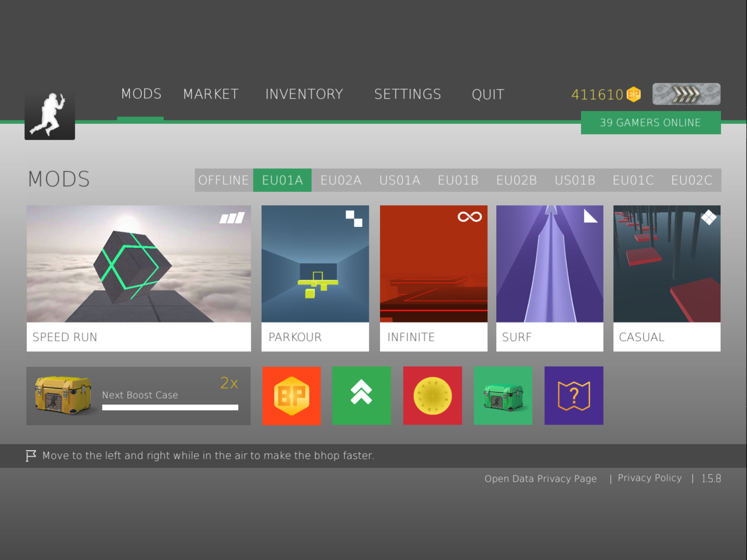Click the 39 GAMERS ONLINE button
Screen dimensions: 747x560
click(x=650, y=122)
